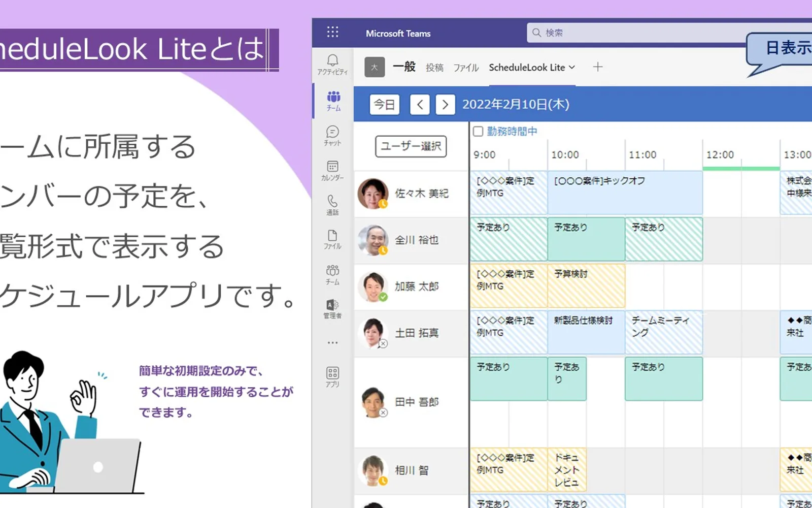Open the Teams app launcher grid

click(x=332, y=33)
